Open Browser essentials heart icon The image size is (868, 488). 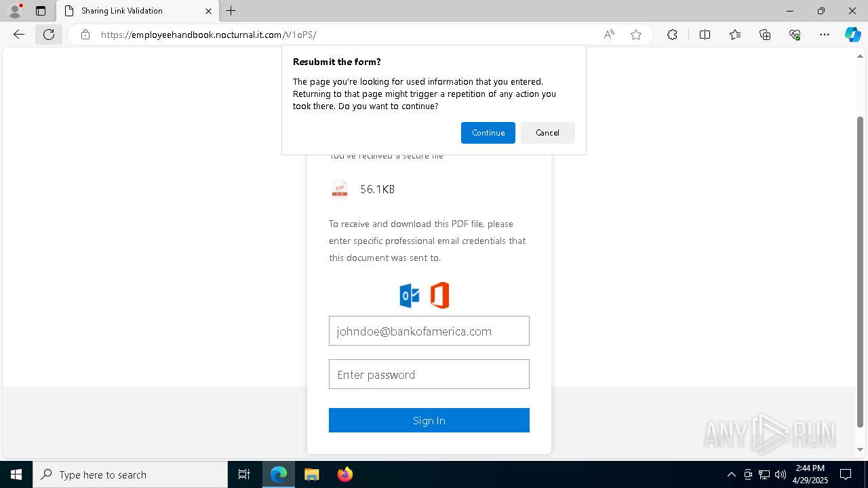(x=795, y=35)
